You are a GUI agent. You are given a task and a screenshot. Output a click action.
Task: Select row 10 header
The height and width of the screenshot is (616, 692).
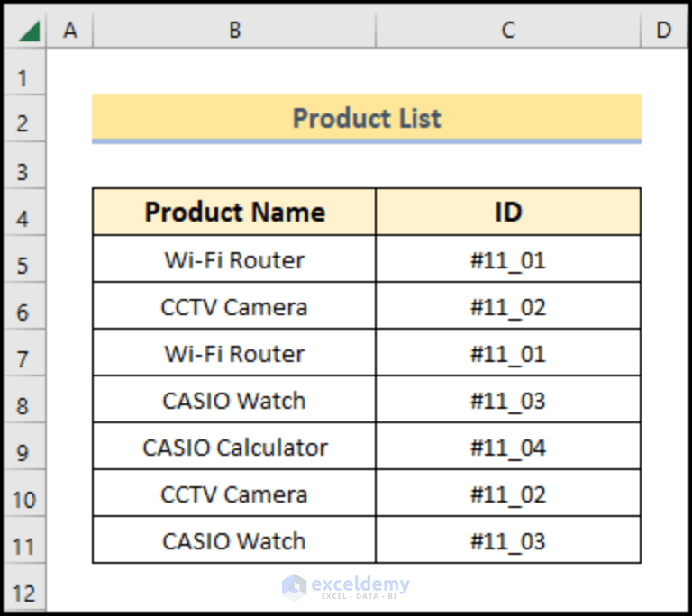point(24,494)
